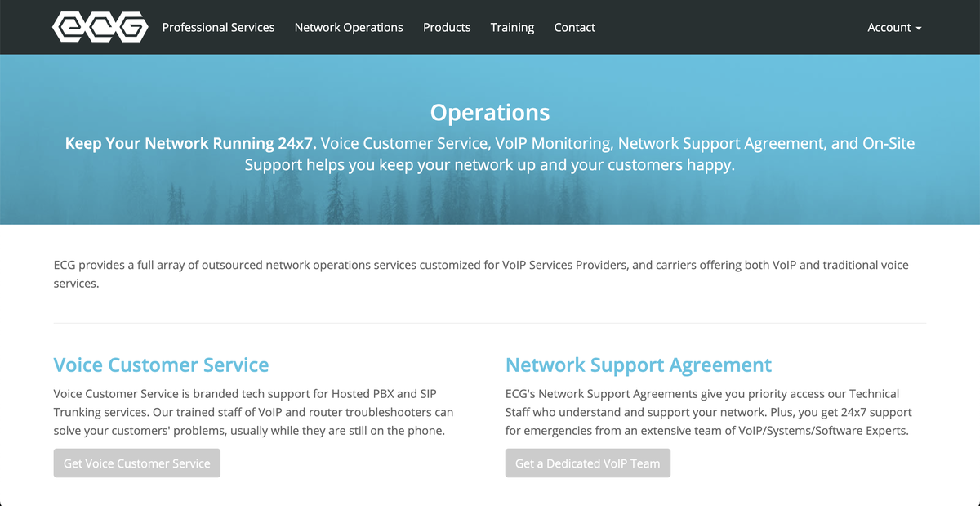Click the horizontal divider below the intro

490,323
